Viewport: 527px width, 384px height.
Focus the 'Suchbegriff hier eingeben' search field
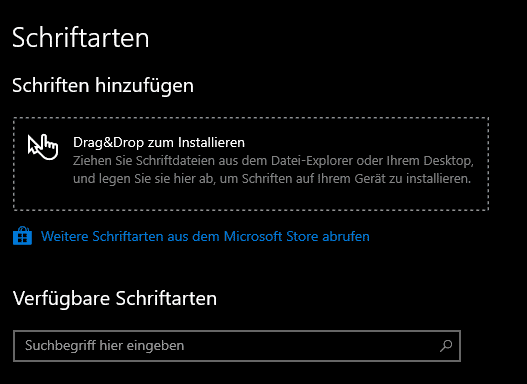click(237, 346)
